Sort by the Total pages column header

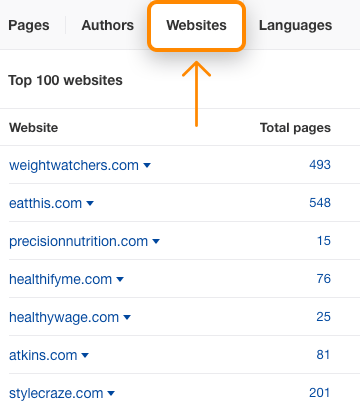[x=295, y=128]
